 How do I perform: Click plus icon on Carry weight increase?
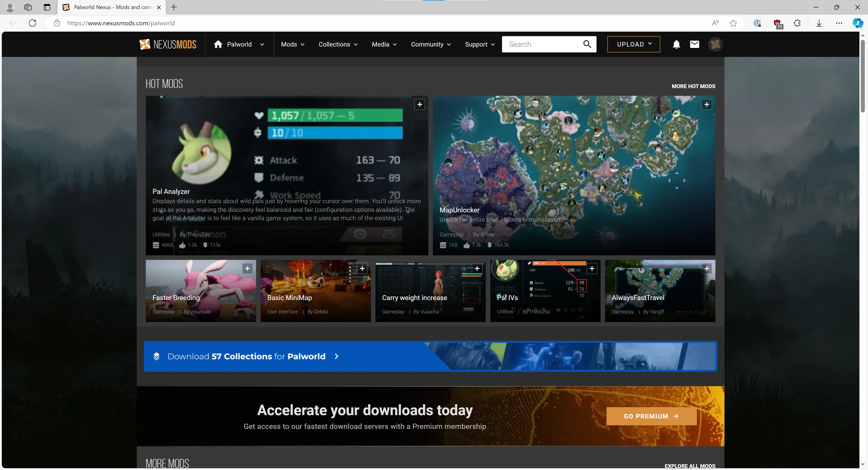[477, 268]
